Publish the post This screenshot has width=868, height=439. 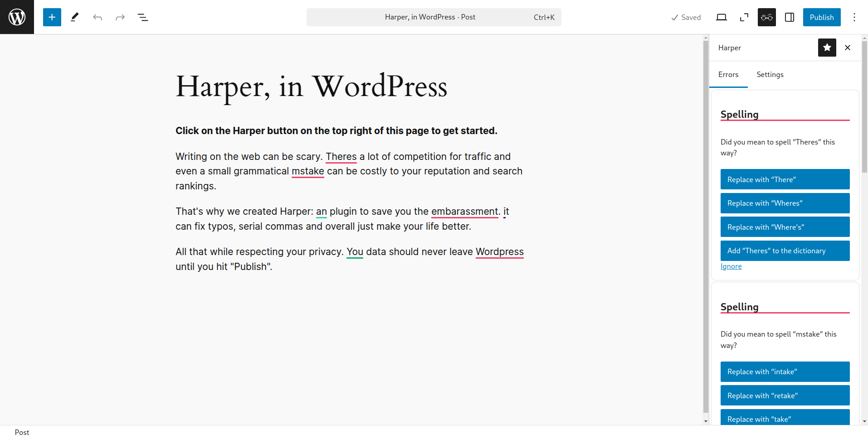point(822,17)
